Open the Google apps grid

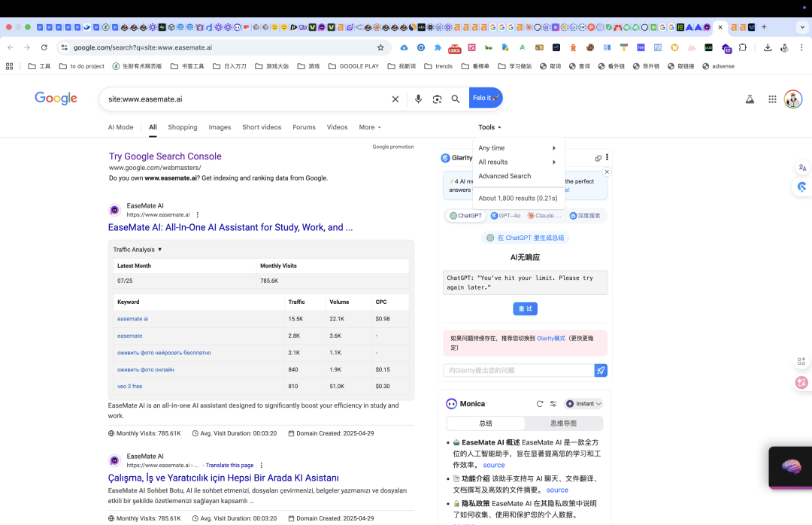[x=772, y=99]
